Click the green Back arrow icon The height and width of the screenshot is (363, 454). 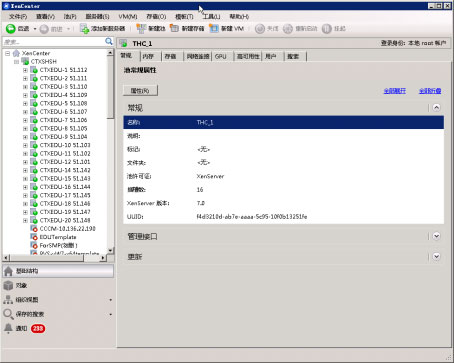pyautogui.click(x=11, y=29)
